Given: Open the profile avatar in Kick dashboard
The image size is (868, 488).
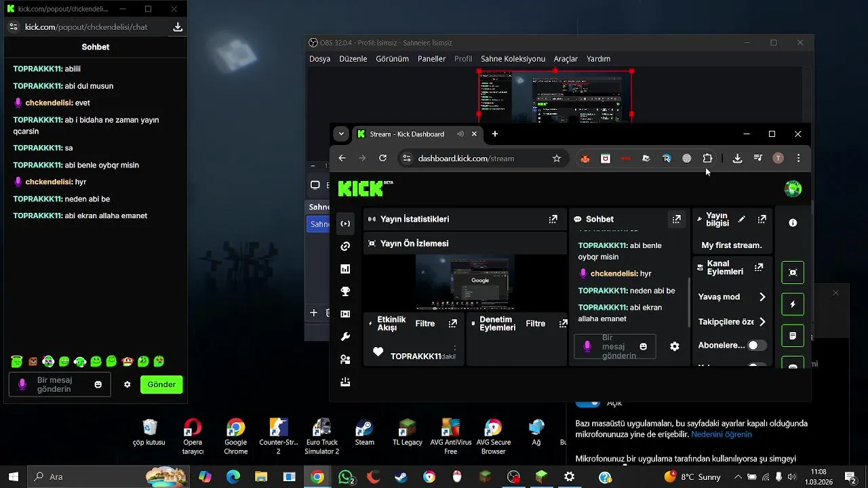Looking at the screenshot, I should pyautogui.click(x=793, y=188).
